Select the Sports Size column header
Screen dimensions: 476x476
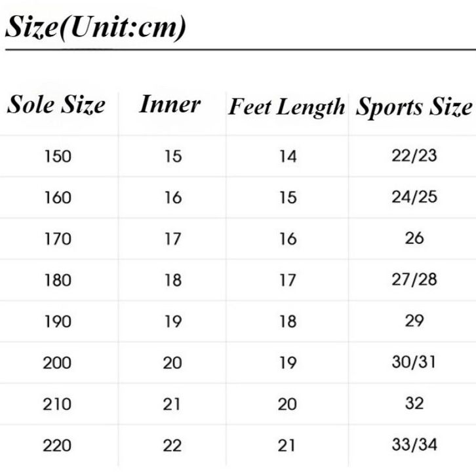[414, 107]
